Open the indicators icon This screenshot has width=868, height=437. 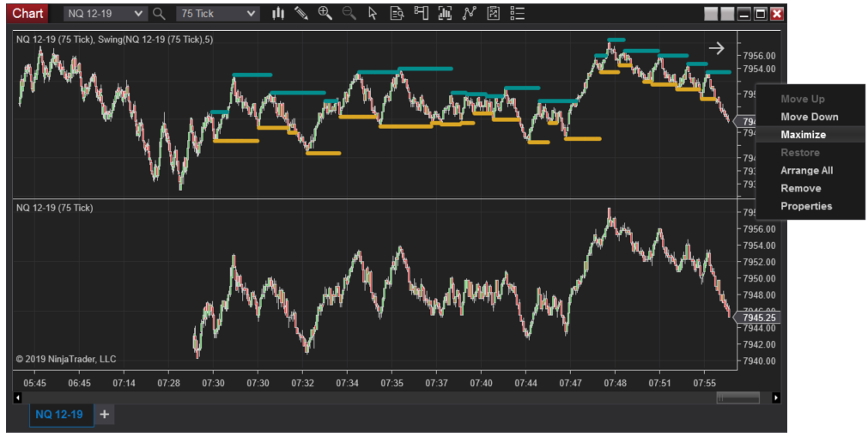click(470, 14)
